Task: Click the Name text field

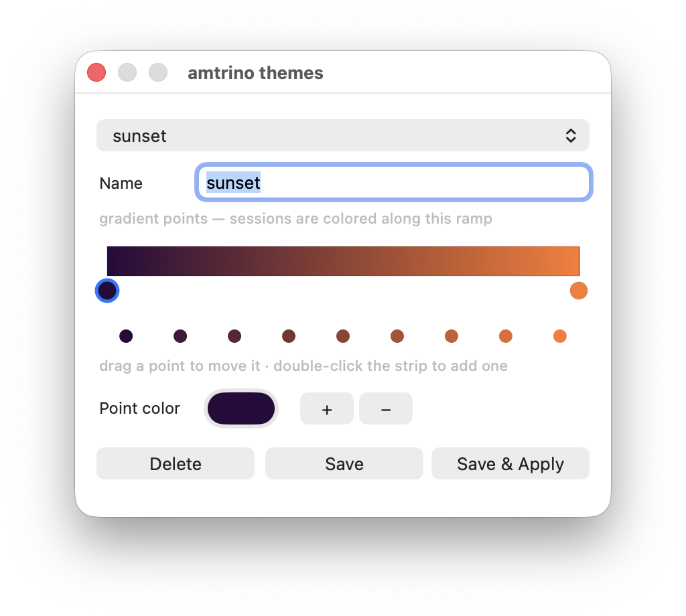Action: pyautogui.click(x=393, y=182)
